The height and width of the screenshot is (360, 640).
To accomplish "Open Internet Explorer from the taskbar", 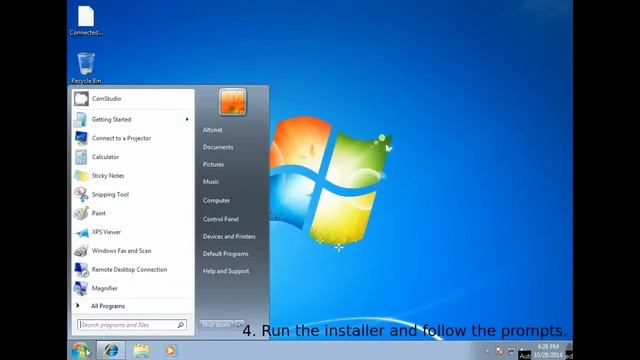I will point(111,351).
